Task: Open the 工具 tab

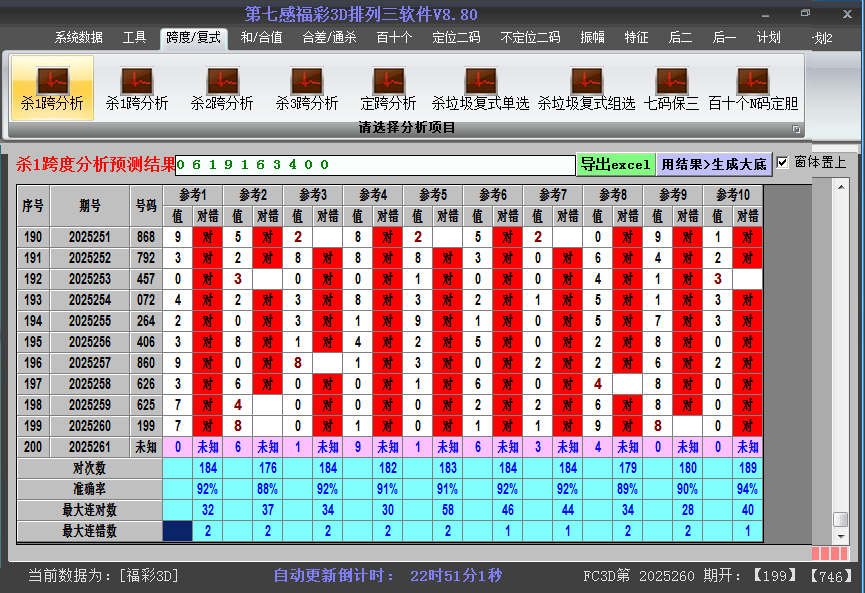Action: click(134, 38)
